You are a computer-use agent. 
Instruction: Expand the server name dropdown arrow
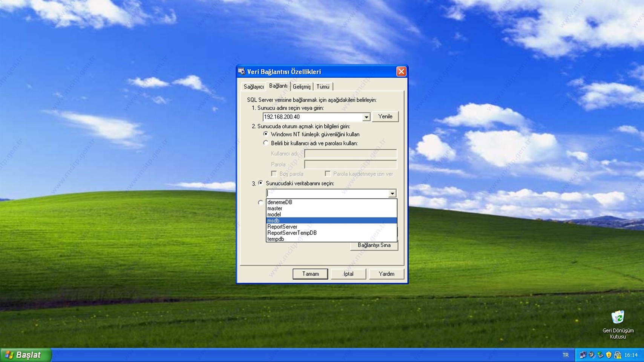pos(366,117)
